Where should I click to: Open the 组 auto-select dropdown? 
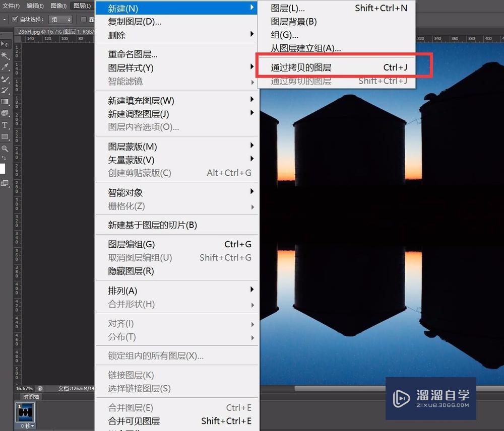[60, 20]
